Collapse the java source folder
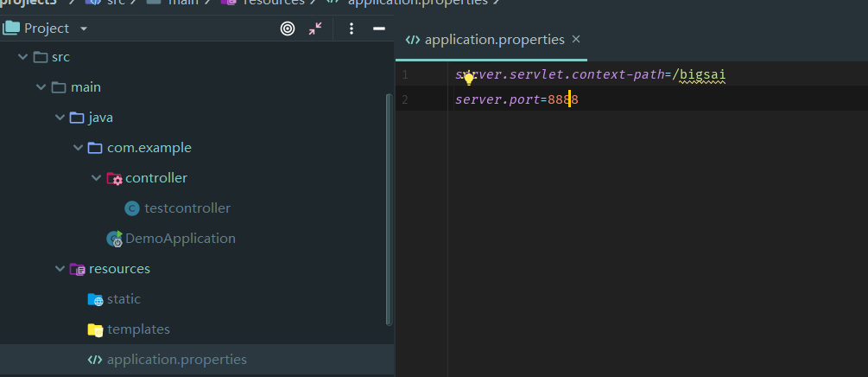 [60, 118]
